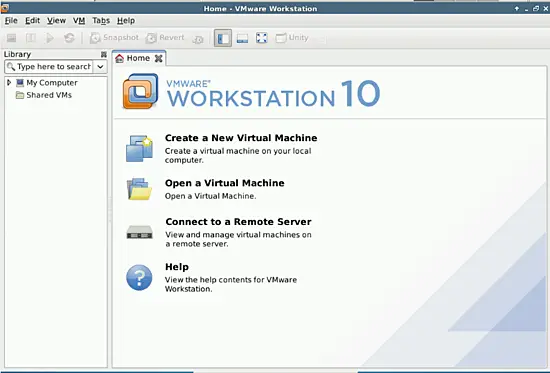Image resolution: width=550 pixels, height=373 pixels.
Task: Click the suspend toolbar icon
Action: (31, 38)
